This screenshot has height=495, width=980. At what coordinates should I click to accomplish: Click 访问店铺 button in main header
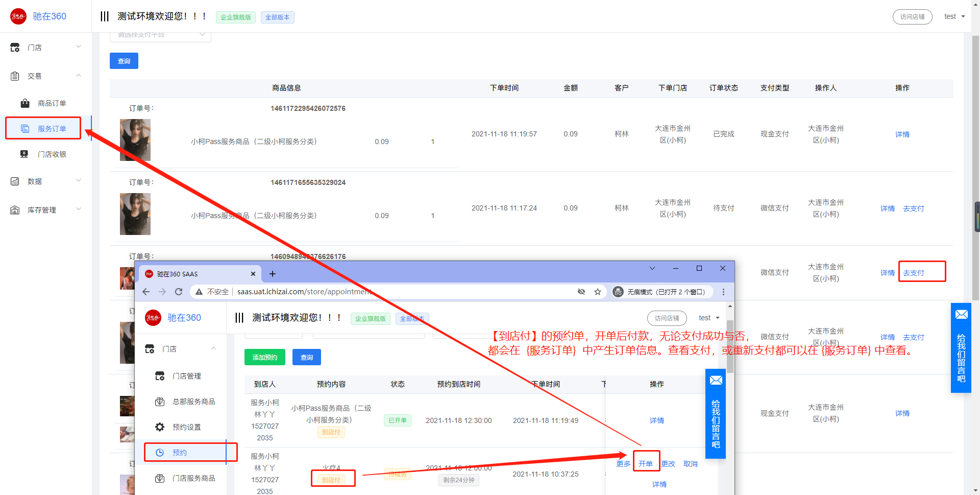tap(912, 17)
